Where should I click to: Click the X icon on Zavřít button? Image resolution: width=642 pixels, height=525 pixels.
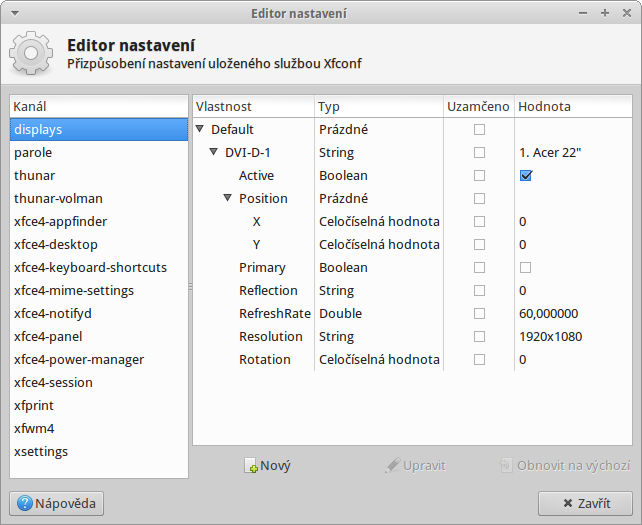point(567,503)
